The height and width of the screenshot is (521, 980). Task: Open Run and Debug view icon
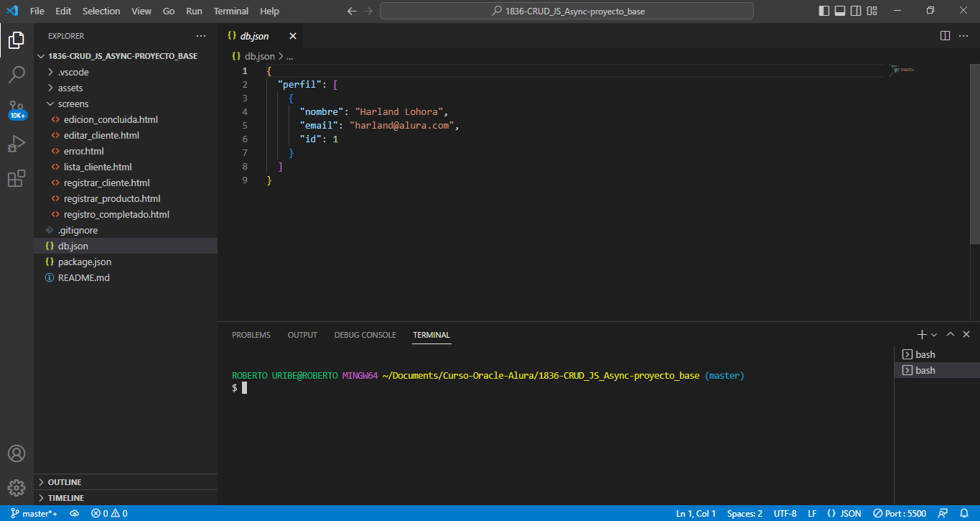click(17, 144)
